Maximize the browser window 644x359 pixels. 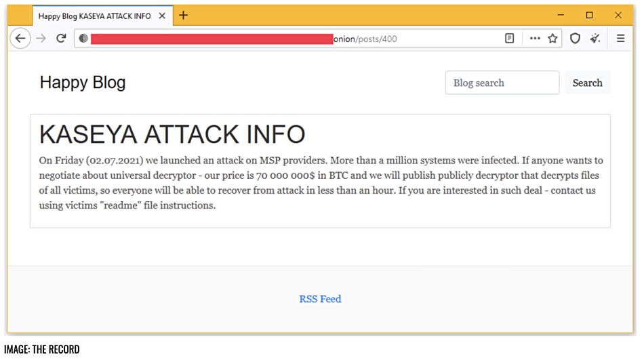click(x=589, y=15)
